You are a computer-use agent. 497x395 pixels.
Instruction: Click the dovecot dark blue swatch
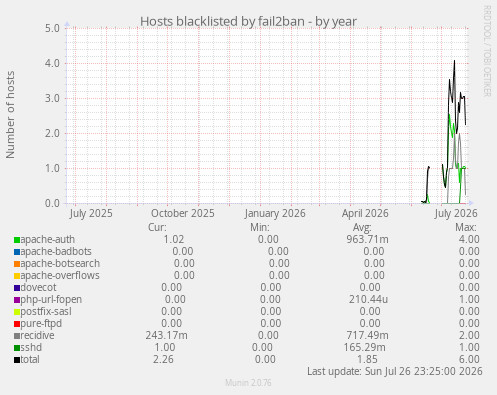17,288
